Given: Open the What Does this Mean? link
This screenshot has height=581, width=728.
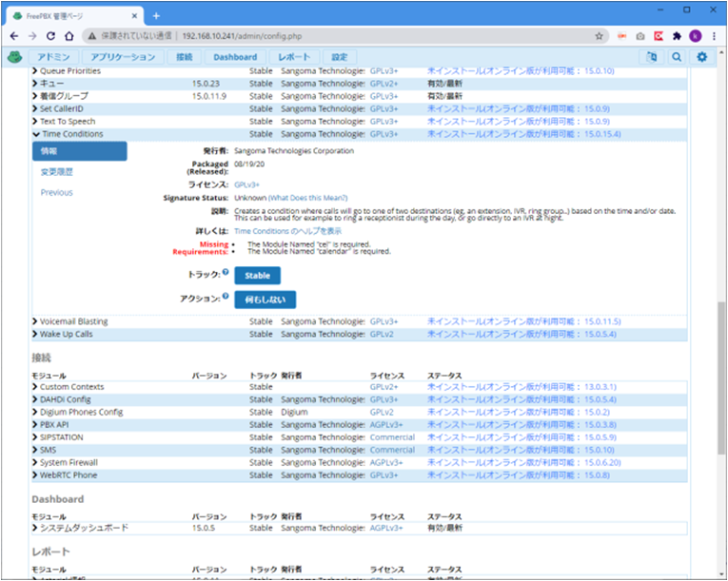Looking at the screenshot, I should (x=307, y=198).
